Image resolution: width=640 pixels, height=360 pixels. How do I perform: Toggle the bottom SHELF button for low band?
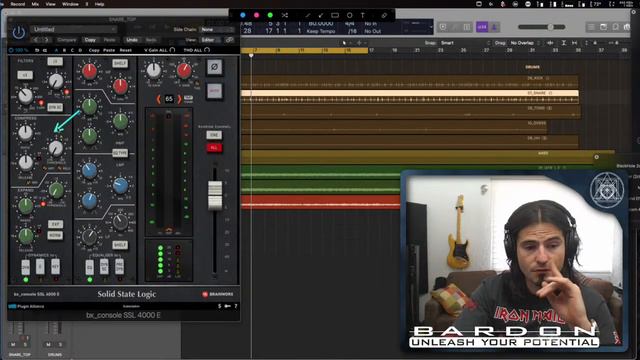(x=120, y=245)
